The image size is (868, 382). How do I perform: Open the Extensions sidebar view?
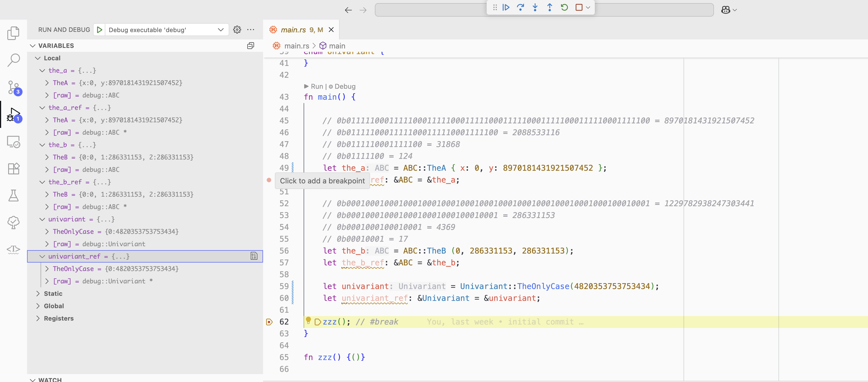coord(14,168)
